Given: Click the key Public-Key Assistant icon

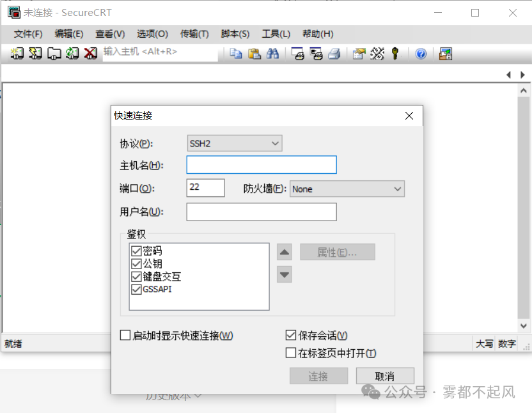Looking at the screenshot, I should tap(395, 54).
